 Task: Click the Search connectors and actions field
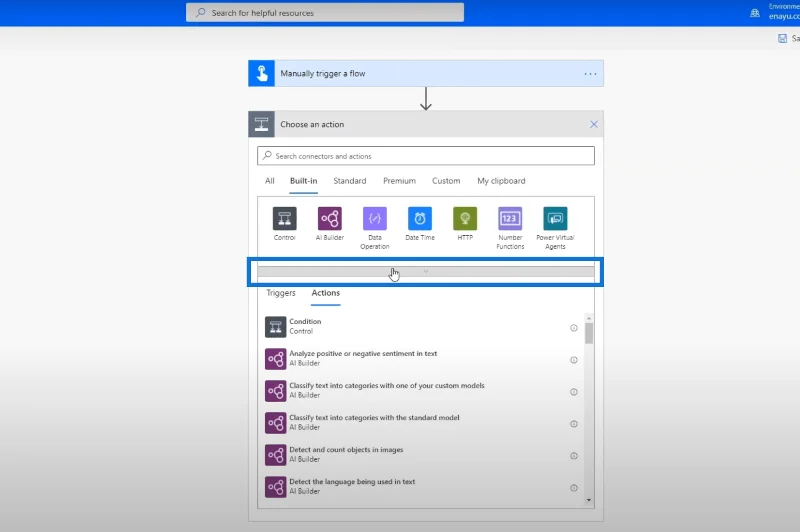coord(426,156)
